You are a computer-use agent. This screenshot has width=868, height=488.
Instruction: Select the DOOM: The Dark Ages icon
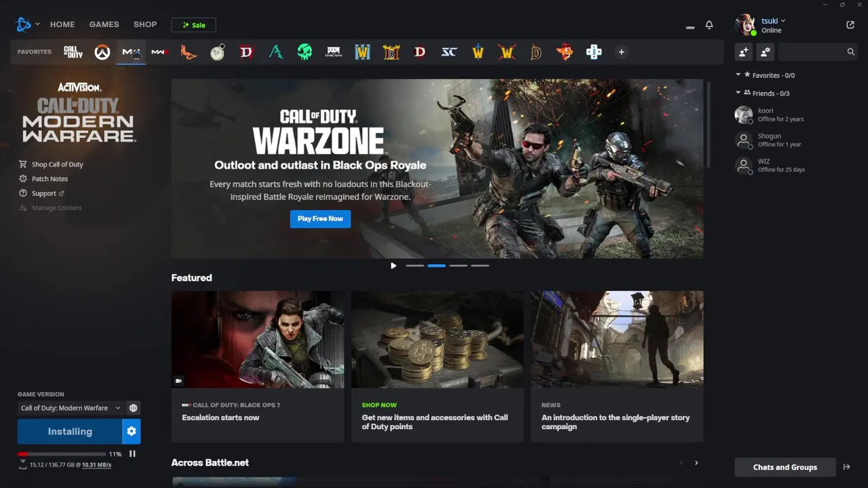tap(334, 52)
